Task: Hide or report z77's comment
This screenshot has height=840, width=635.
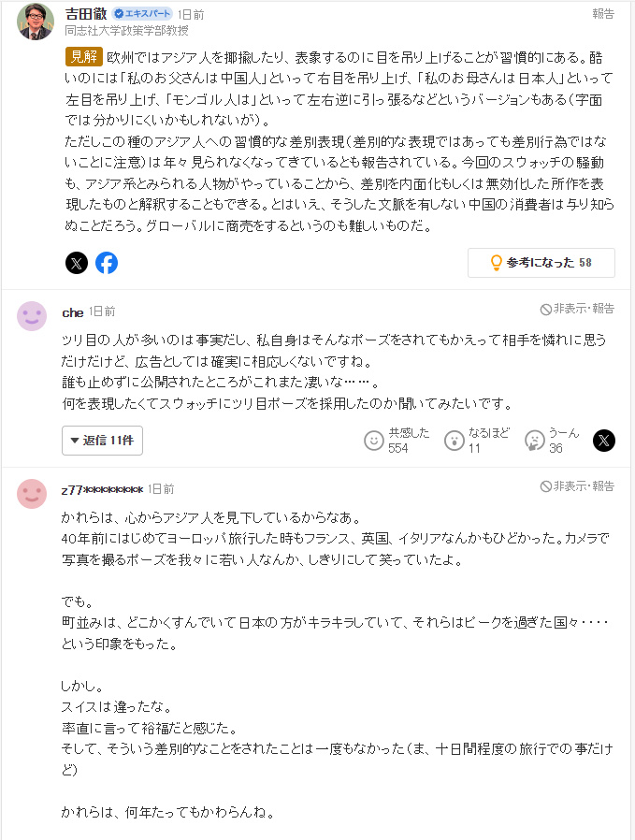Action: click(577, 486)
